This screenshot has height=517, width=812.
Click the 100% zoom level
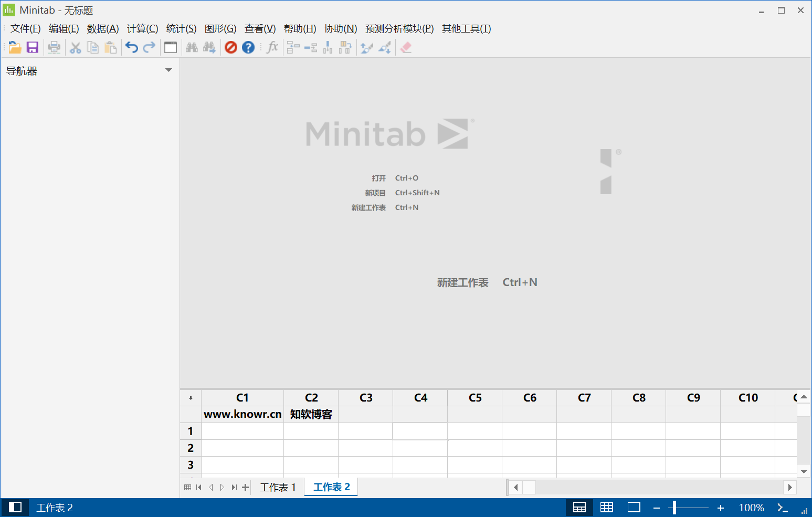click(x=752, y=508)
